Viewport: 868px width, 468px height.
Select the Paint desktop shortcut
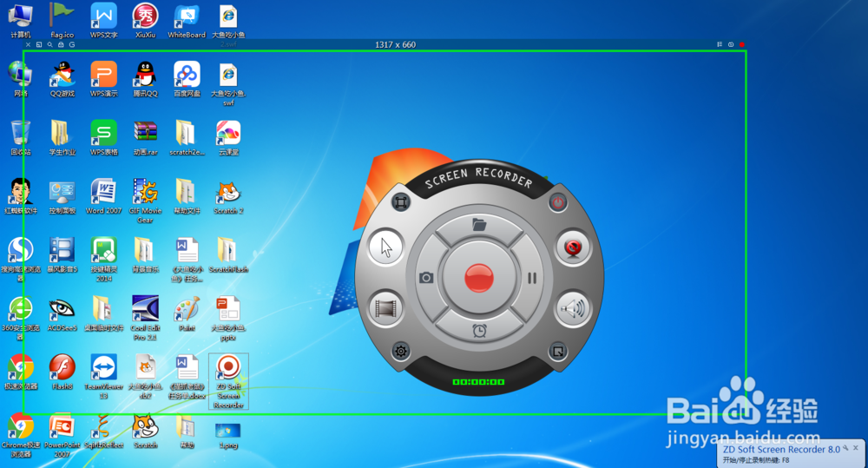[187, 314]
